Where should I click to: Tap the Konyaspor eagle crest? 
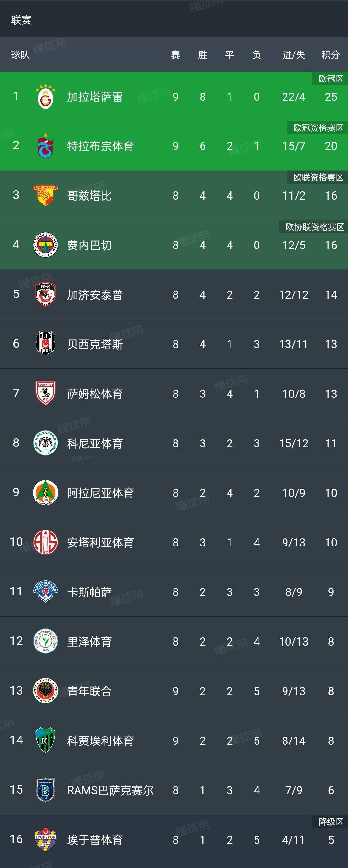pos(46,443)
